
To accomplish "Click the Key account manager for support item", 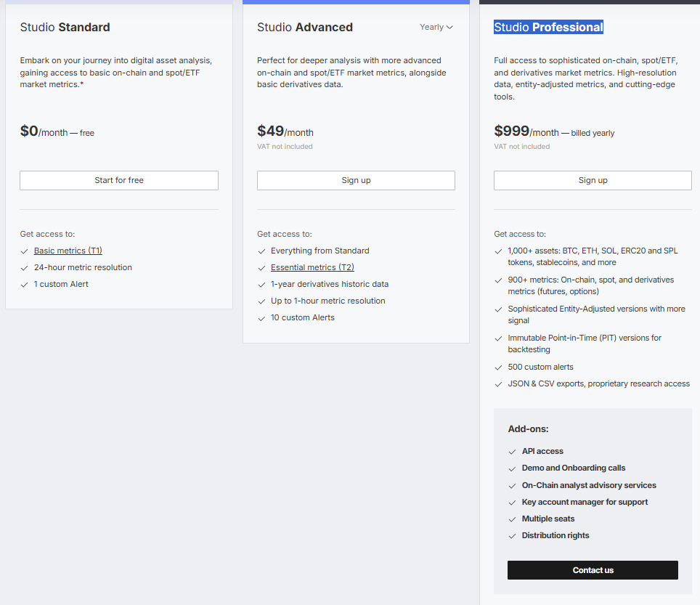I will point(585,502).
